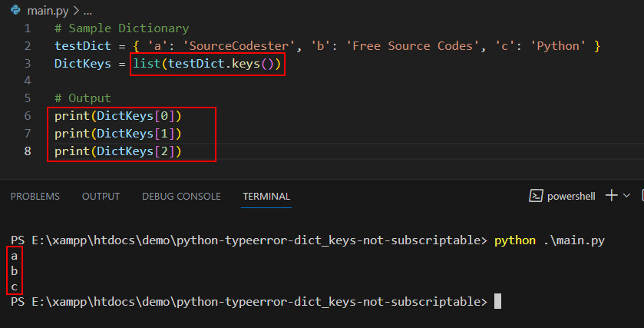Click line number 3 in gutter
This screenshot has height=328, width=644.
coord(28,64)
